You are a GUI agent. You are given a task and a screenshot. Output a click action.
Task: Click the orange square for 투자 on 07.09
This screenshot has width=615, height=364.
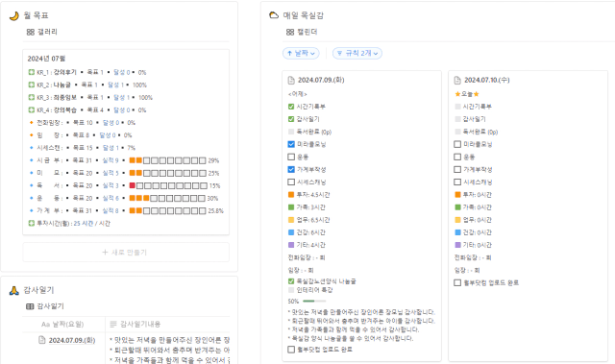click(x=291, y=195)
